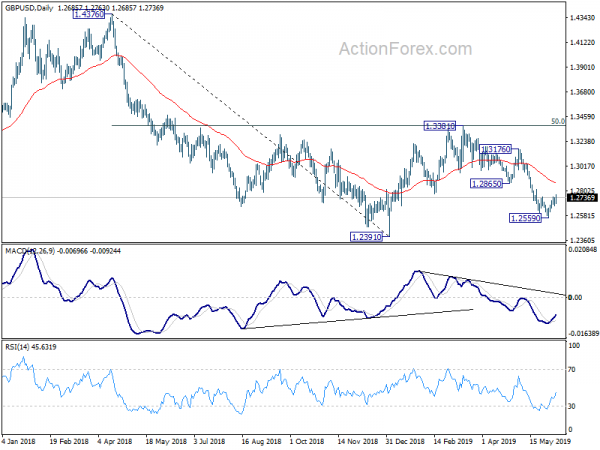Click the 1.32380 price axis value

(x=582, y=142)
